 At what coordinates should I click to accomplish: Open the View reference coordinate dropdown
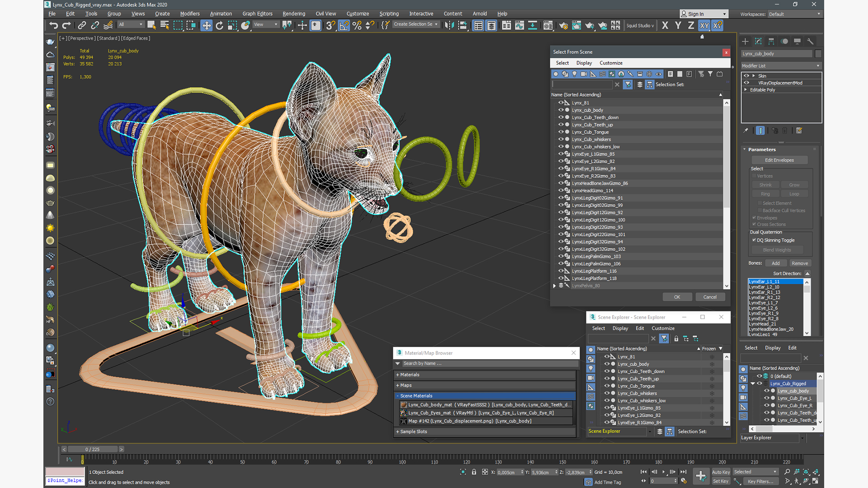pyautogui.click(x=266, y=24)
